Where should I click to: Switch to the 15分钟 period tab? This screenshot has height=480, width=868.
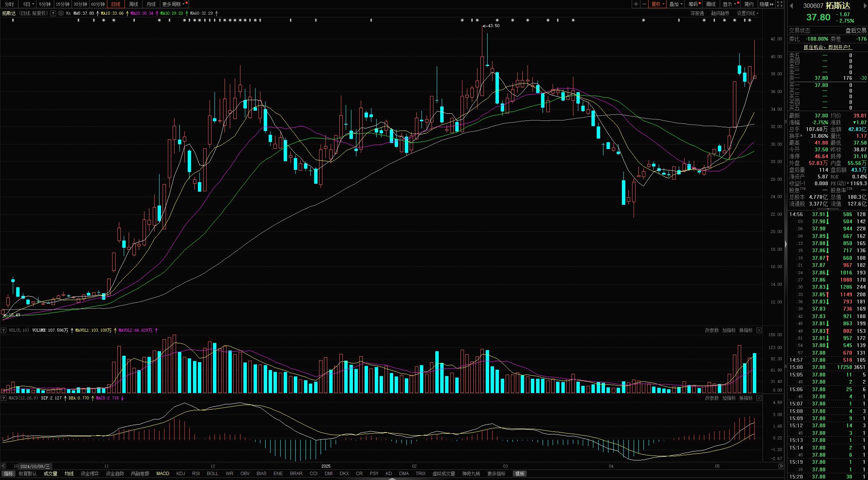coord(62,4)
